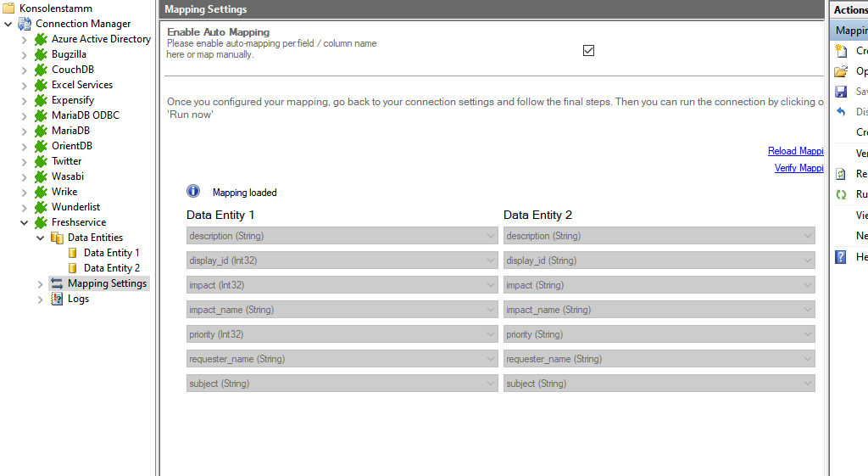The width and height of the screenshot is (868, 476).
Task: Click the Connection Manager node icon
Action: tap(25, 24)
